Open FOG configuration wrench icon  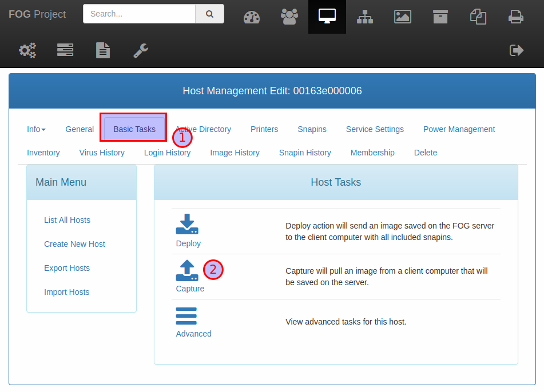coord(141,51)
